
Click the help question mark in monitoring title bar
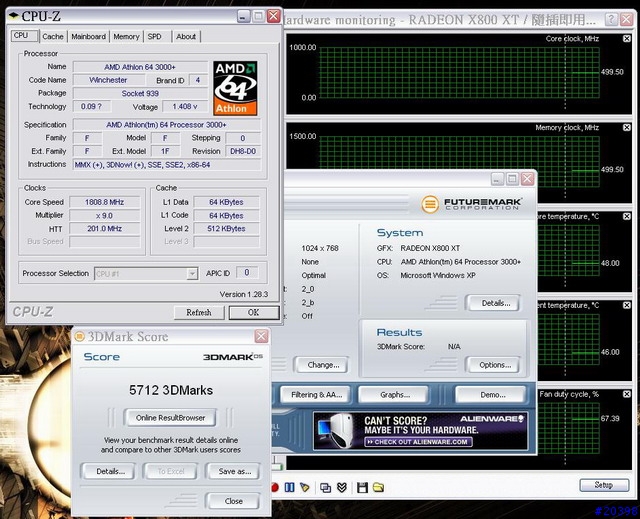point(611,19)
